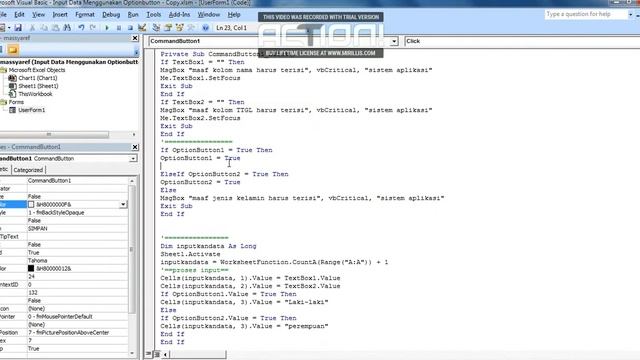Image resolution: width=640 pixels, height=360 pixels.
Task: Select the Forms folder in project tree
Action: [x=16, y=102]
